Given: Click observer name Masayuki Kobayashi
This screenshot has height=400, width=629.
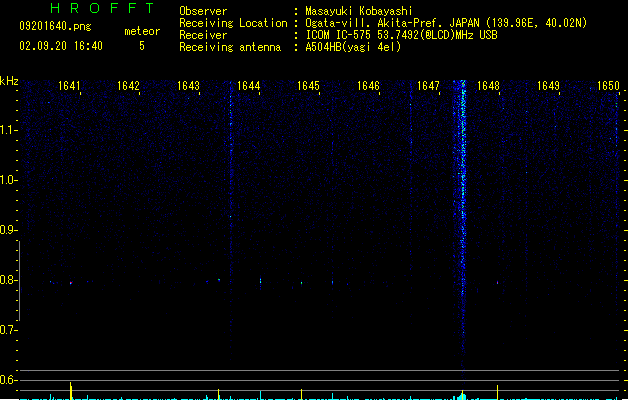Looking at the screenshot, I should coord(359,11).
